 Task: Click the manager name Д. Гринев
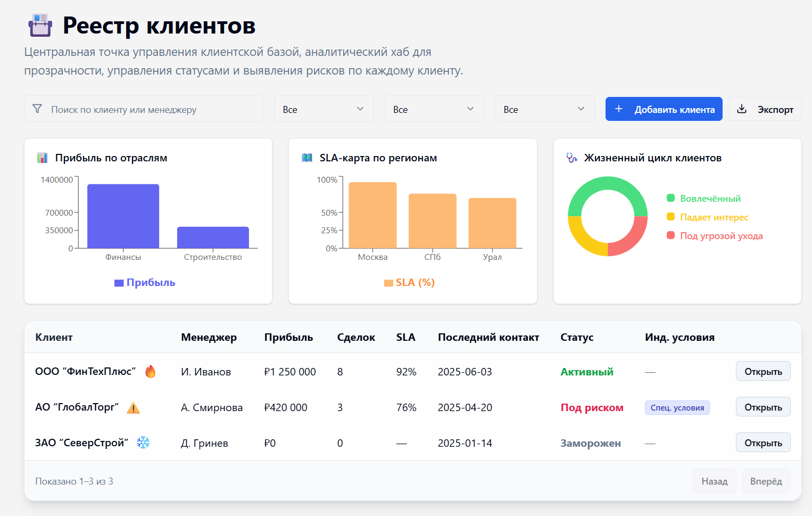click(x=204, y=443)
